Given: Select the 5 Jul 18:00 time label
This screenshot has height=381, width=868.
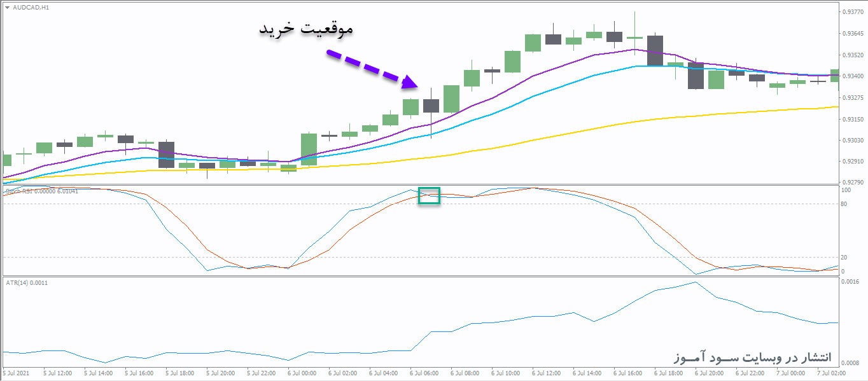Looking at the screenshot, I should [x=179, y=373].
